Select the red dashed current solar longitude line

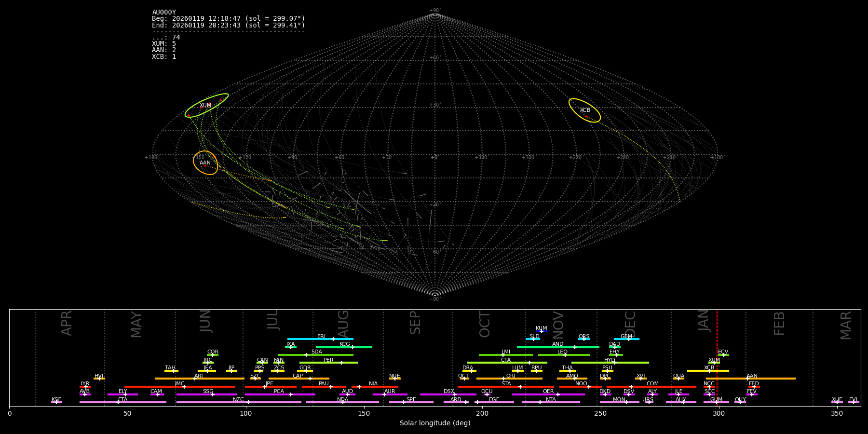point(717,357)
